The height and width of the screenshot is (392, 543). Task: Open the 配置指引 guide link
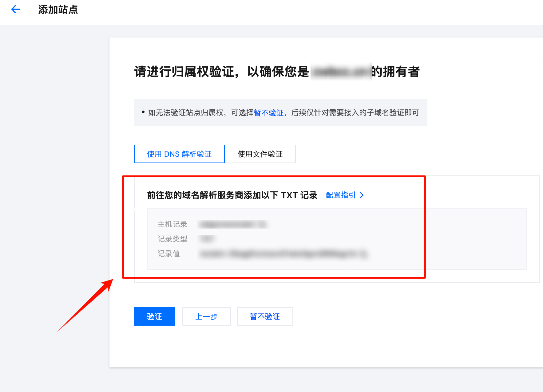340,195
